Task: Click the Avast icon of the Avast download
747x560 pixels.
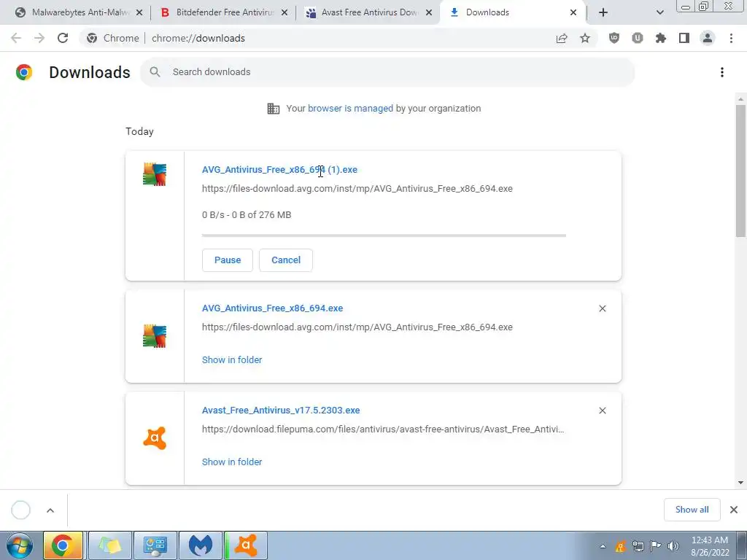Action: 155,438
